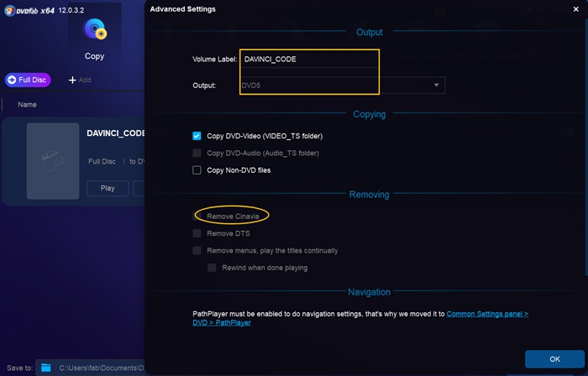Toggle the Remove Cinavia checkbox
This screenshot has width=588, height=376.
197,216
